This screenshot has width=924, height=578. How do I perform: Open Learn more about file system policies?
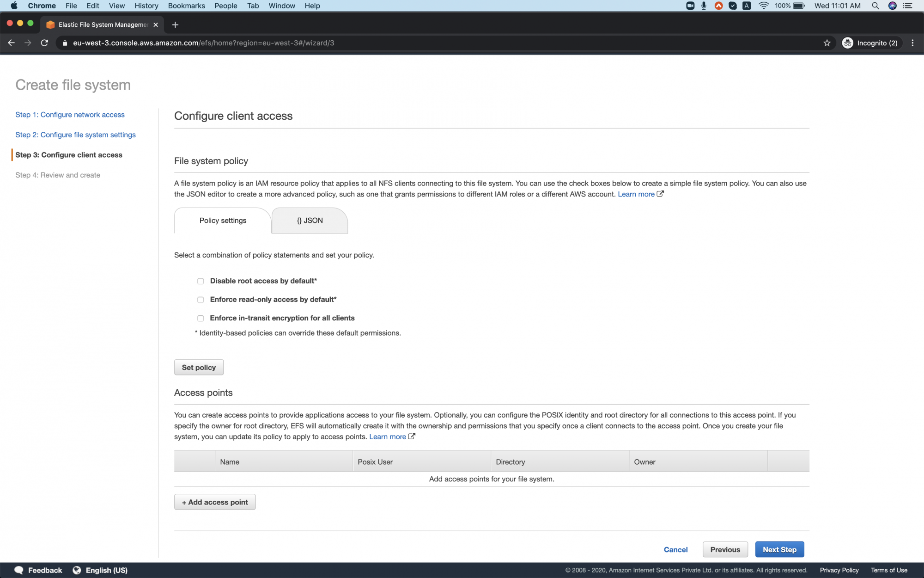636,194
